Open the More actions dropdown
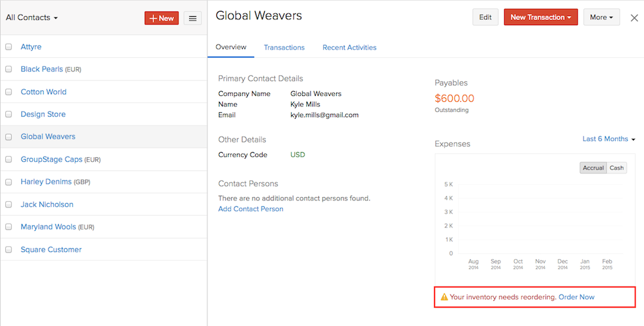Viewport: 644px width, 326px height. [x=601, y=17]
